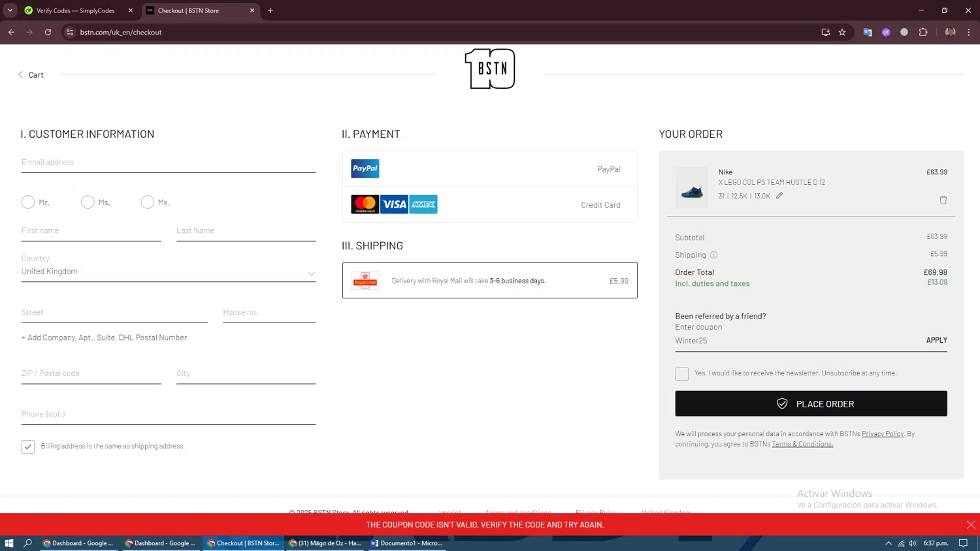Viewport: 980px width, 551px height.
Task: Dismiss the invalid coupon error banner
Action: pyautogui.click(x=971, y=525)
